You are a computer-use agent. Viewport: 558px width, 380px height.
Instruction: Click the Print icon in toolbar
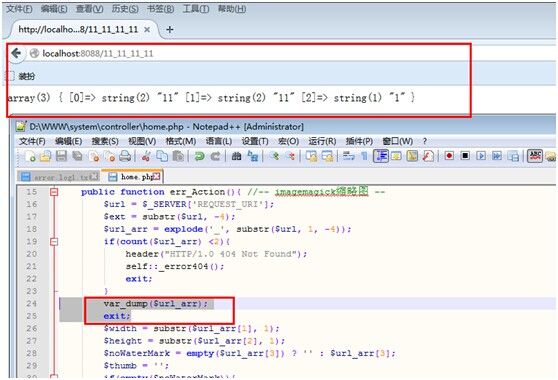coord(125,156)
